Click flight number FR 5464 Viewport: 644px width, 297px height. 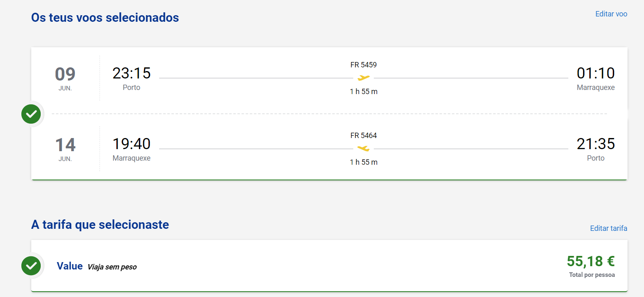tap(364, 136)
